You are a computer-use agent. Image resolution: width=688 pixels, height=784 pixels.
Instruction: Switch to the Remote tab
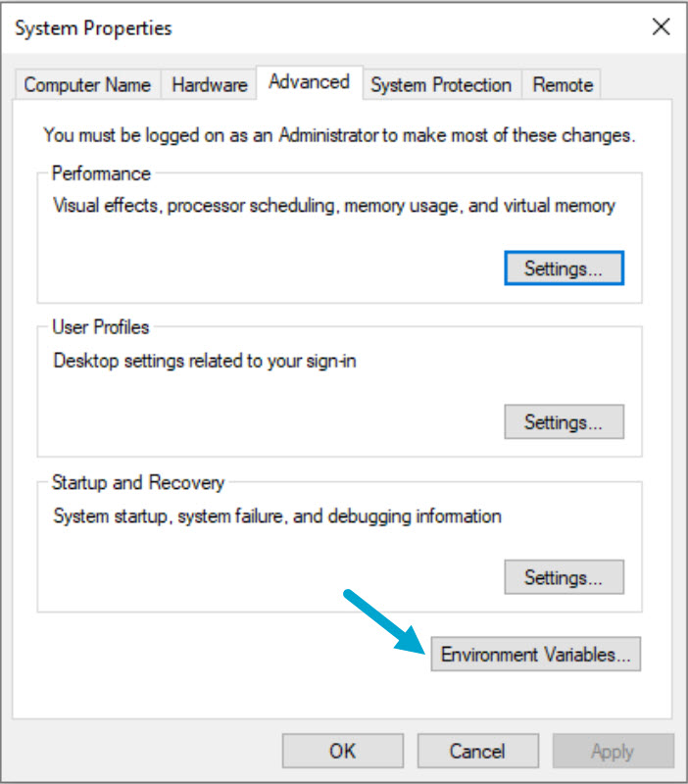563,85
